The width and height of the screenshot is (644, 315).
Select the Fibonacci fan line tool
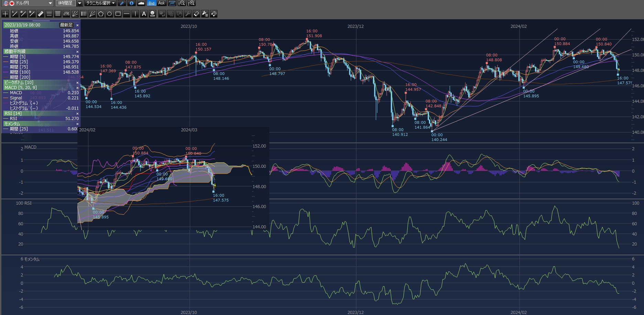75,14
